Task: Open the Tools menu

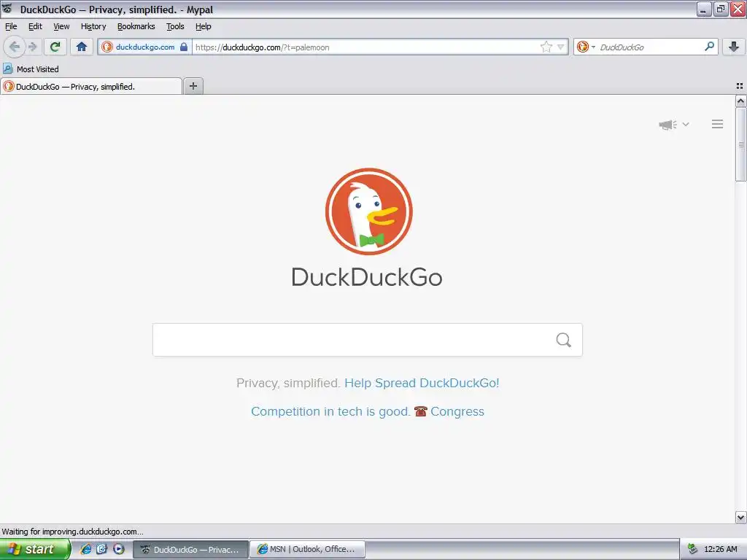Action: tap(175, 26)
